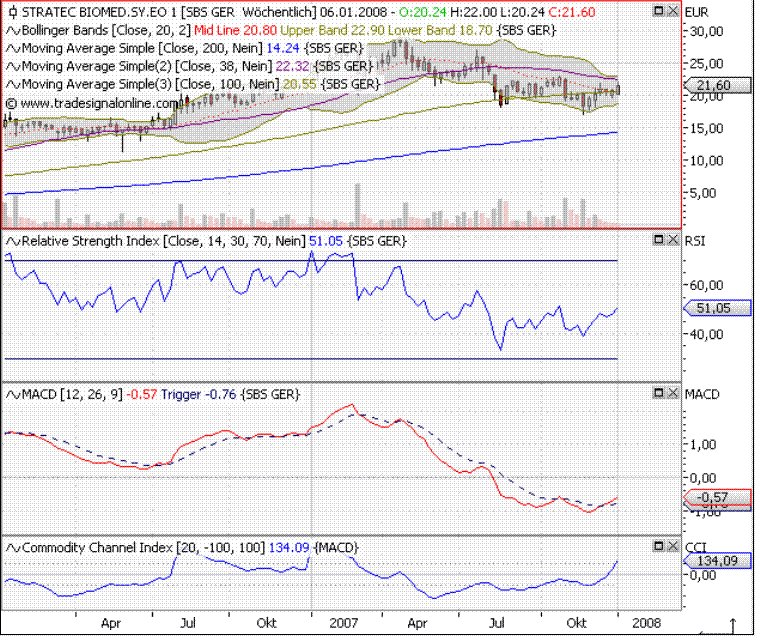Close the MACD pane
758x636 pixels.
672,393
